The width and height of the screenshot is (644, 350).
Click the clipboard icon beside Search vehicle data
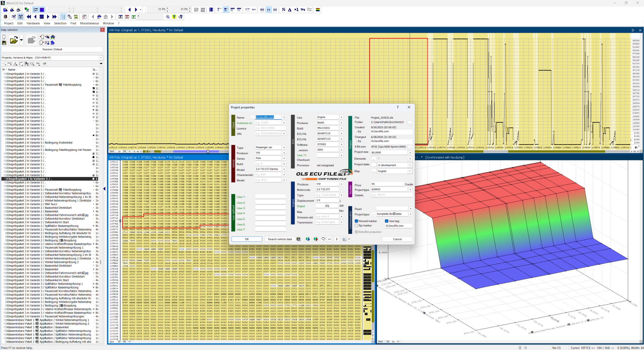click(x=298, y=239)
